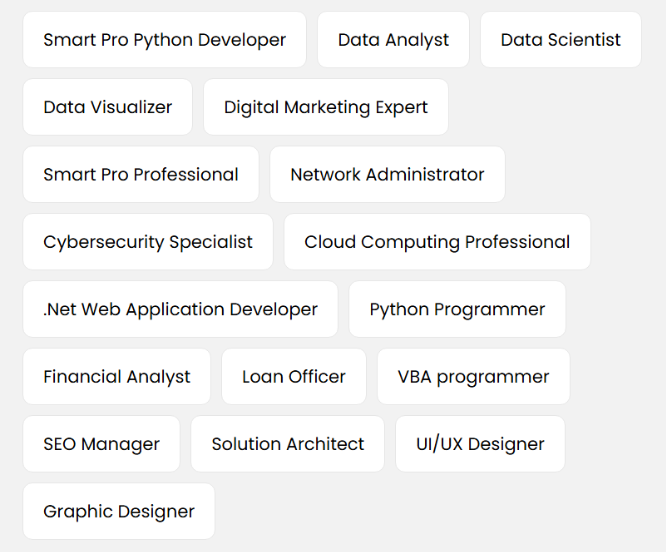Select Digital Marketing Expert tag
Image resolution: width=666 pixels, height=552 pixels.
(x=325, y=107)
